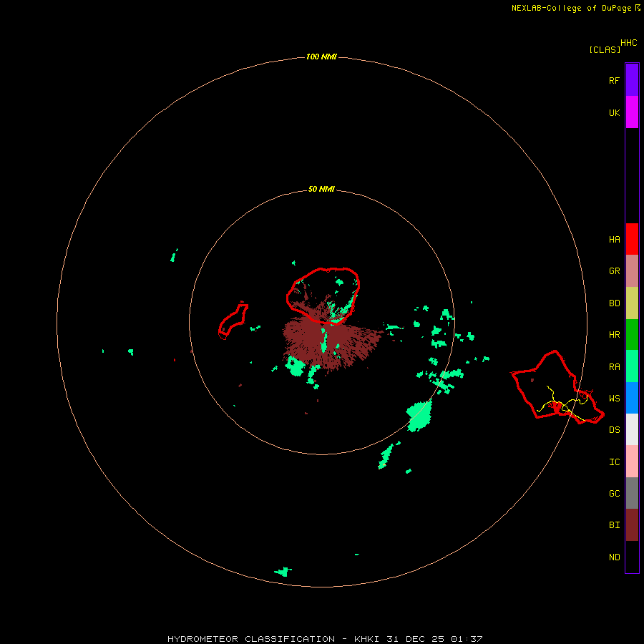Click the BI legend label
The image size is (644, 644).
tap(614, 525)
